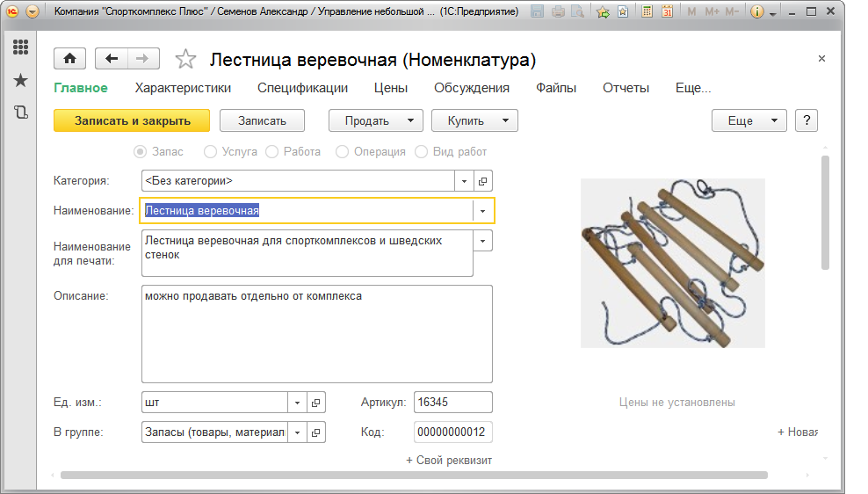868x494 pixels.
Task: Navigate back with the left arrow
Action: pos(112,59)
